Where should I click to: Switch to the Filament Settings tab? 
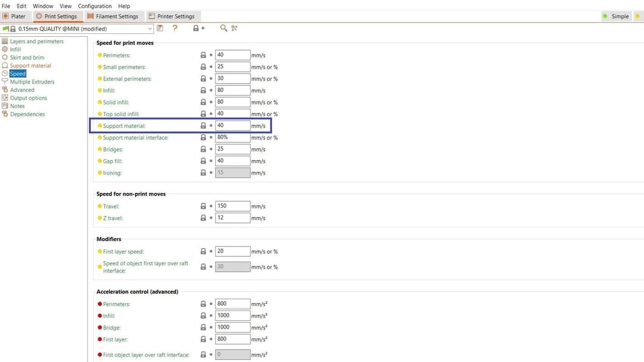[113, 16]
